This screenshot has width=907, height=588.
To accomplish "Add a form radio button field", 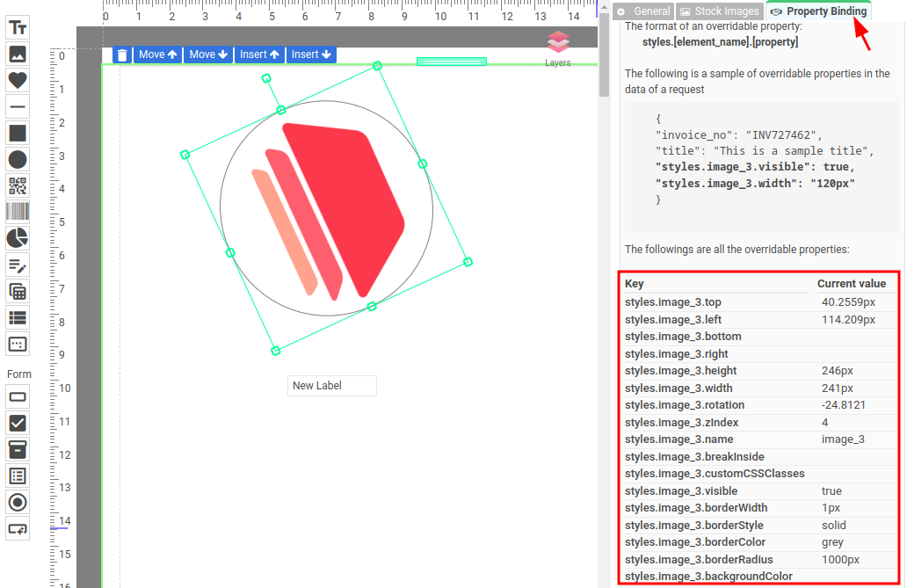I will pyautogui.click(x=18, y=502).
